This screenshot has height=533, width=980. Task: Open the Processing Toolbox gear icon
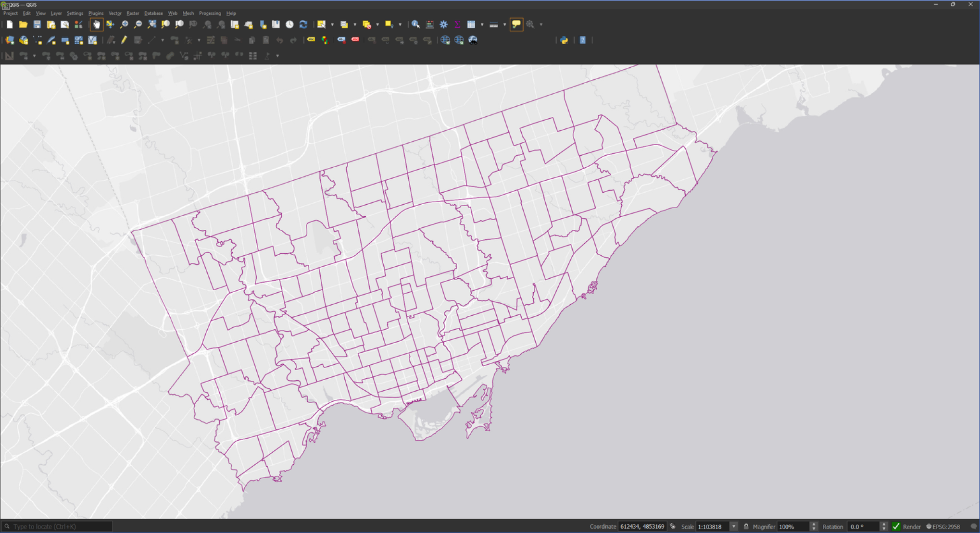tap(444, 25)
